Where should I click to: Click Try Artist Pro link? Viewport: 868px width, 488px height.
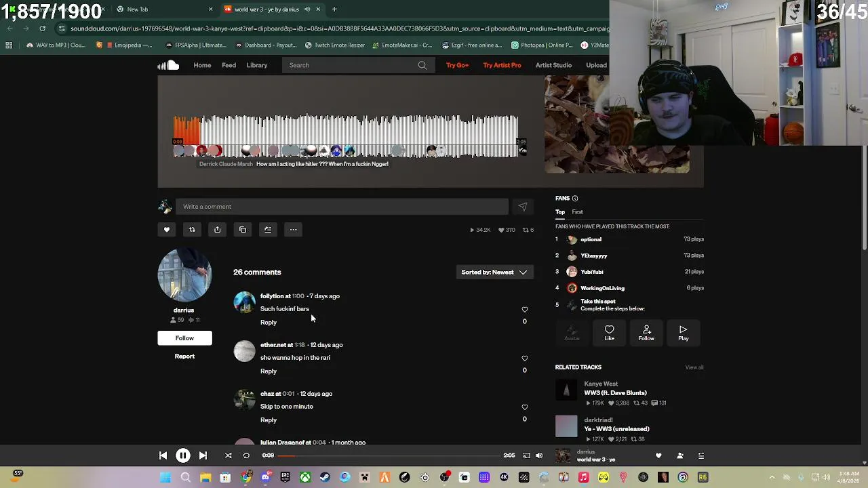(502, 65)
